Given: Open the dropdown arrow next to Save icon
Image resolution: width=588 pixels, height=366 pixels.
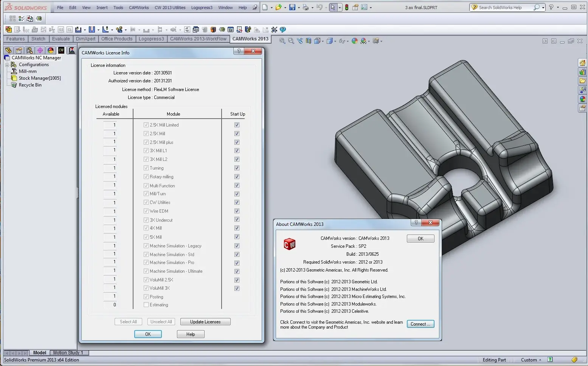Looking at the screenshot, I should [x=299, y=8].
